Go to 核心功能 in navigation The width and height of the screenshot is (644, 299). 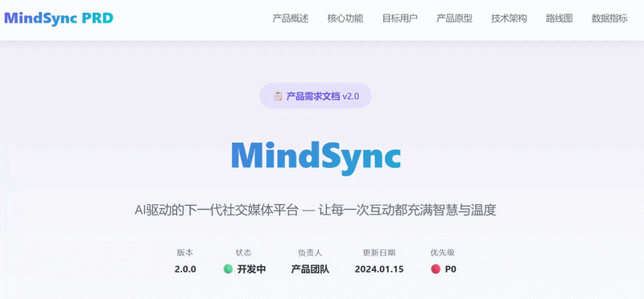(345, 18)
